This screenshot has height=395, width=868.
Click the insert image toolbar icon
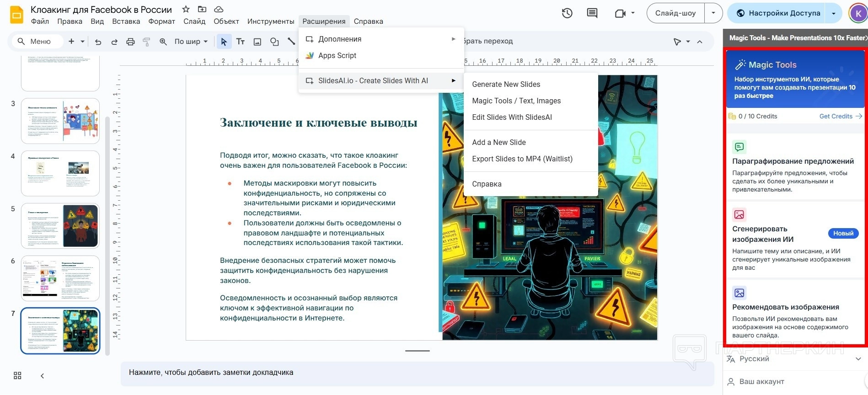pos(257,42)
